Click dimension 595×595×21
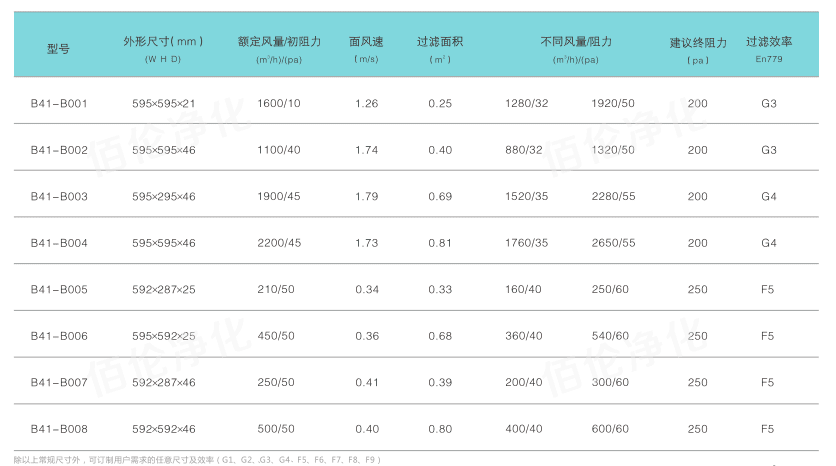The height and width of the screenshot is (466, 836). 164,103
